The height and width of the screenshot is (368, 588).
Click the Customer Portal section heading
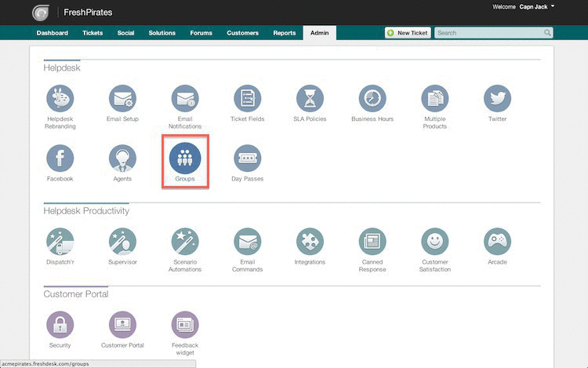[76, 294]
